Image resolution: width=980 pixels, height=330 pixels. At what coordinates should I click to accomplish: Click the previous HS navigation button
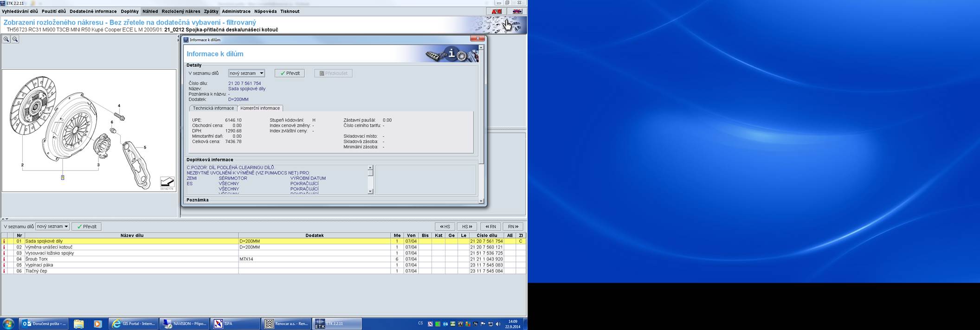(445, 226)
